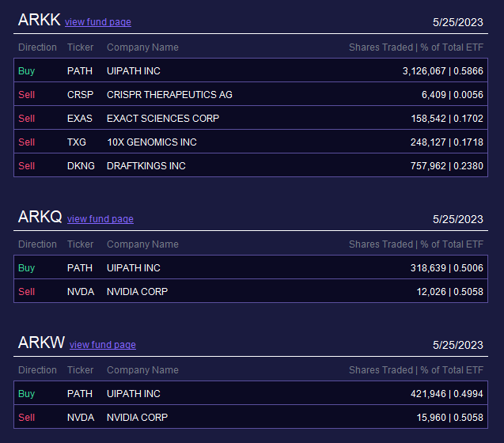This screenshot has width=504, height=443.
Task: Click ARKK Direction column header
Action: pos(37,47)
